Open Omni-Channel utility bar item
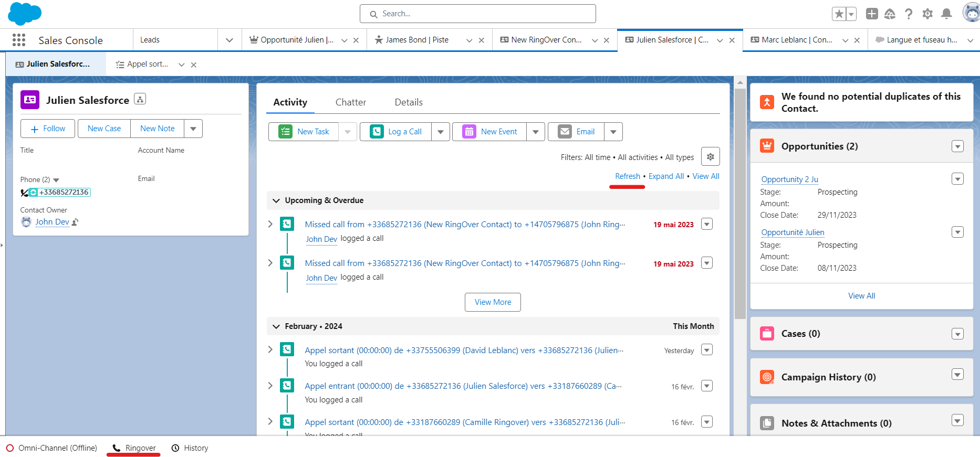 point(51,448)
